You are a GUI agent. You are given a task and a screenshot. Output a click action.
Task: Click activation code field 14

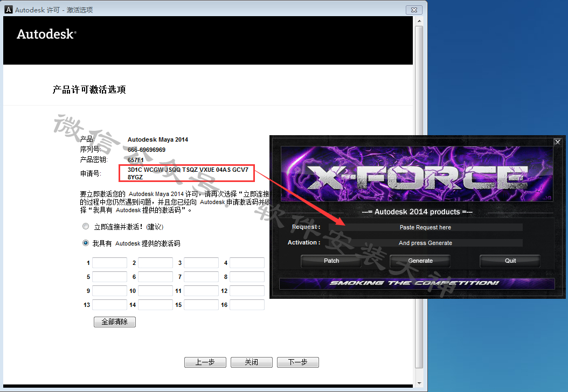155,305
